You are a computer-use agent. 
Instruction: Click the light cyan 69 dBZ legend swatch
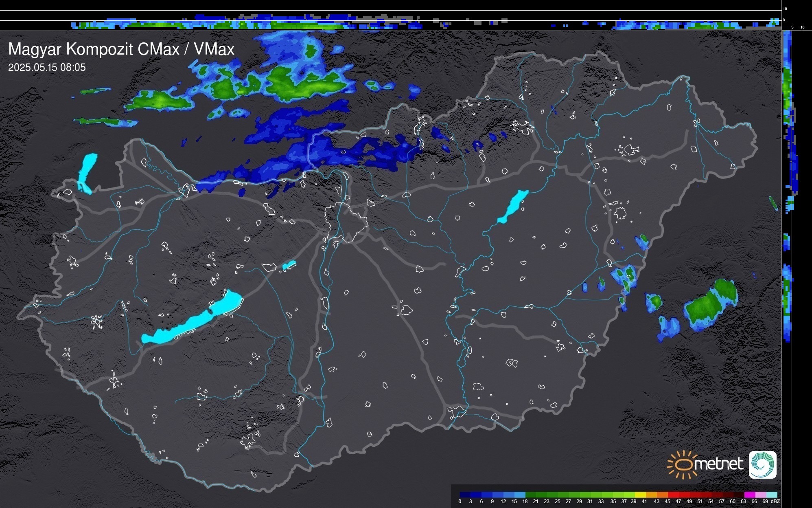click(x=771, y=495)
